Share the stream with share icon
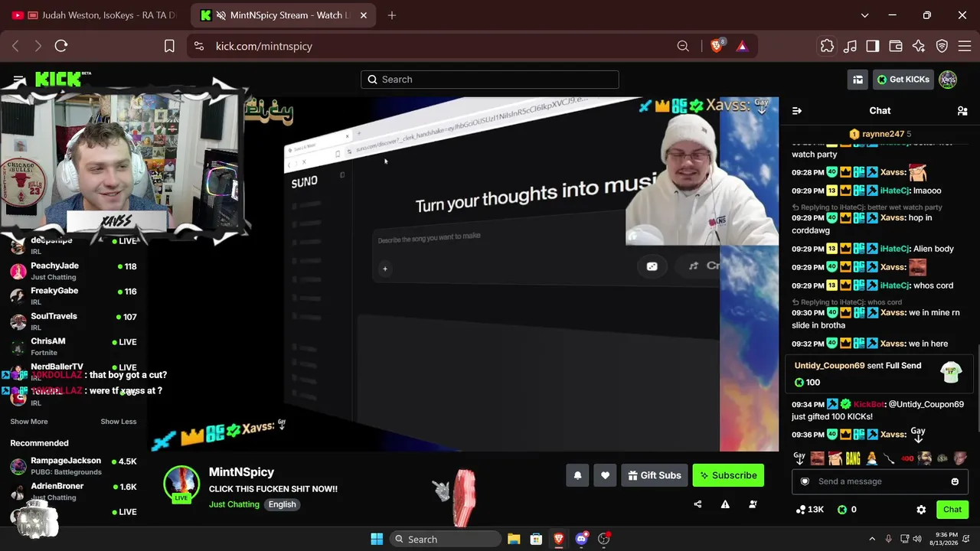 (x=697, y=504)
